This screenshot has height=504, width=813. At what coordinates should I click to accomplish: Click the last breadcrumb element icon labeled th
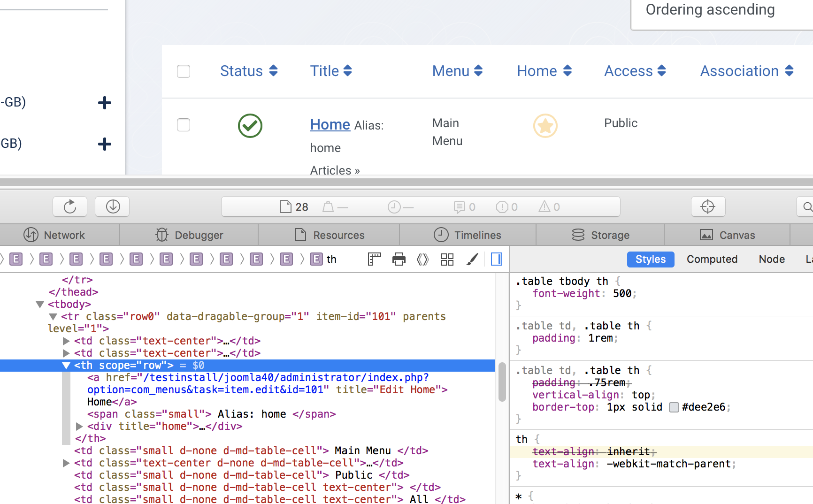(316, 259)
